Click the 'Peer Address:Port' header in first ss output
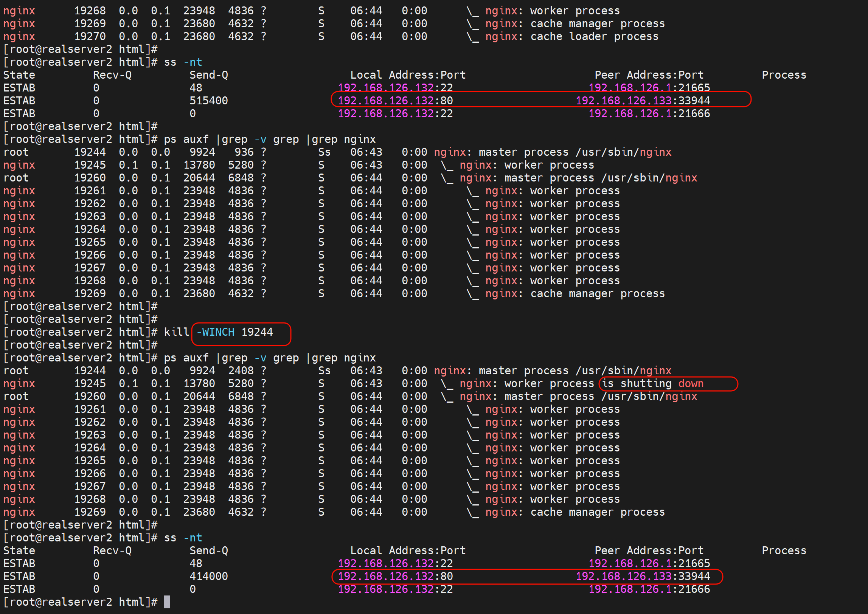The width and height of the screenshot is (868, 614). tap(649, 75)
